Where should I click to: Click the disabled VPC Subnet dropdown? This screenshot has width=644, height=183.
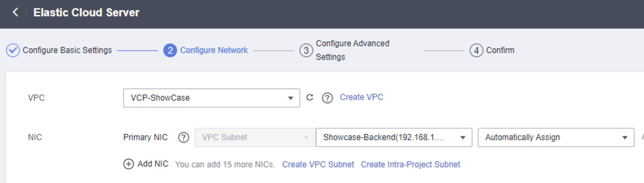coord(255,137)
